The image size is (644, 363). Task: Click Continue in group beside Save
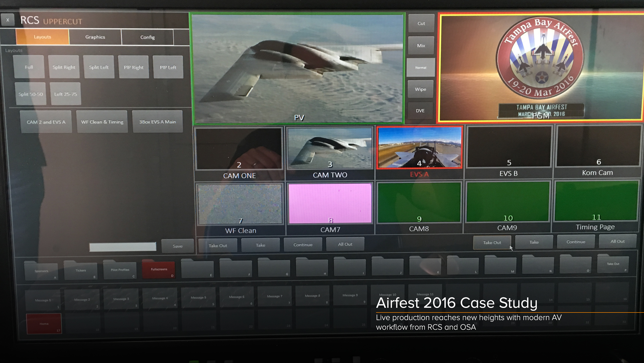point(303,244)
